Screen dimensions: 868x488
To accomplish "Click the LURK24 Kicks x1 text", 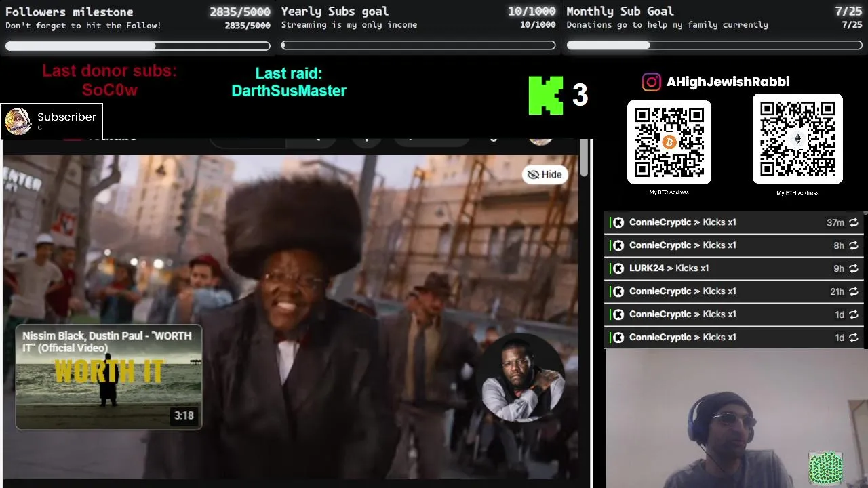I will [x=669, y=268].
